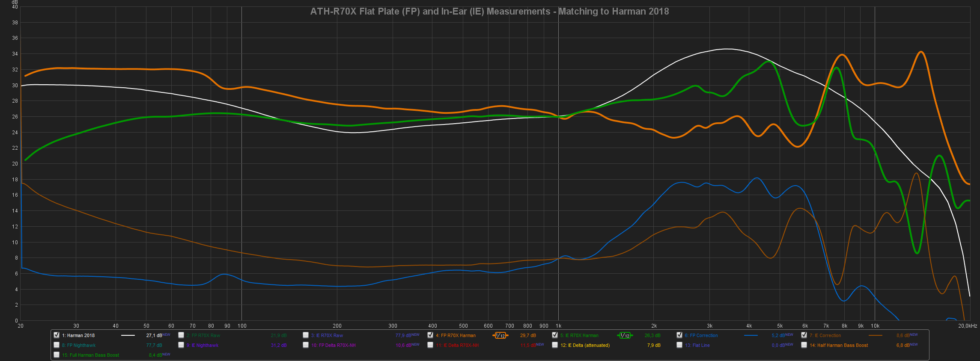Click the graph title ATH-R70X Flat Plate measurements
The image size is (980, 361).
coord(489,12)
